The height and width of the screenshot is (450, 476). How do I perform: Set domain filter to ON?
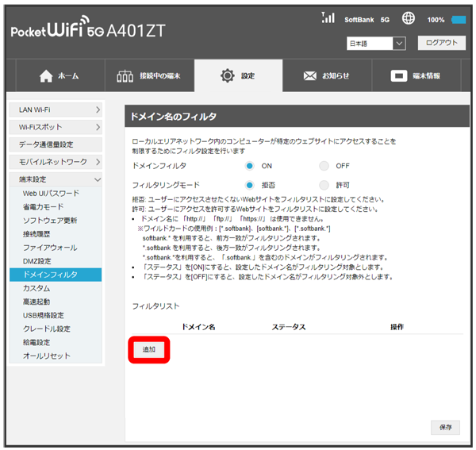point(249,166)
